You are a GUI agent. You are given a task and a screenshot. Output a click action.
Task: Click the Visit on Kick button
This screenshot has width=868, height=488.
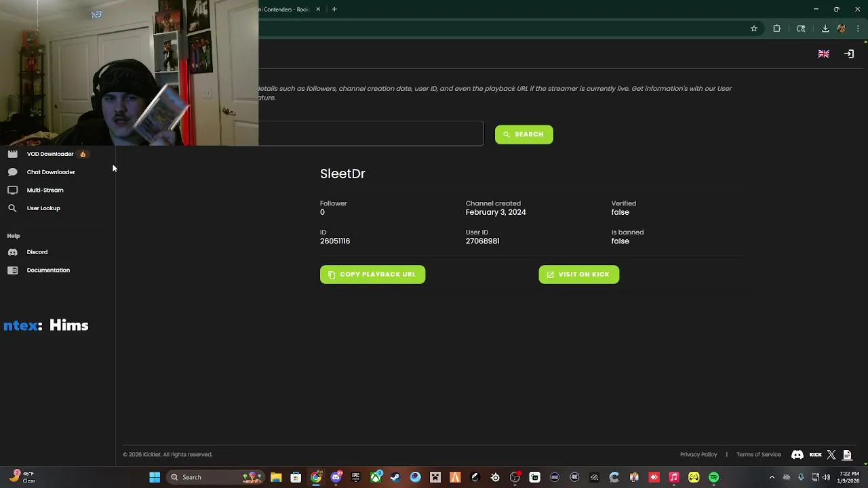pyautogui.click(x=579, y=274)
